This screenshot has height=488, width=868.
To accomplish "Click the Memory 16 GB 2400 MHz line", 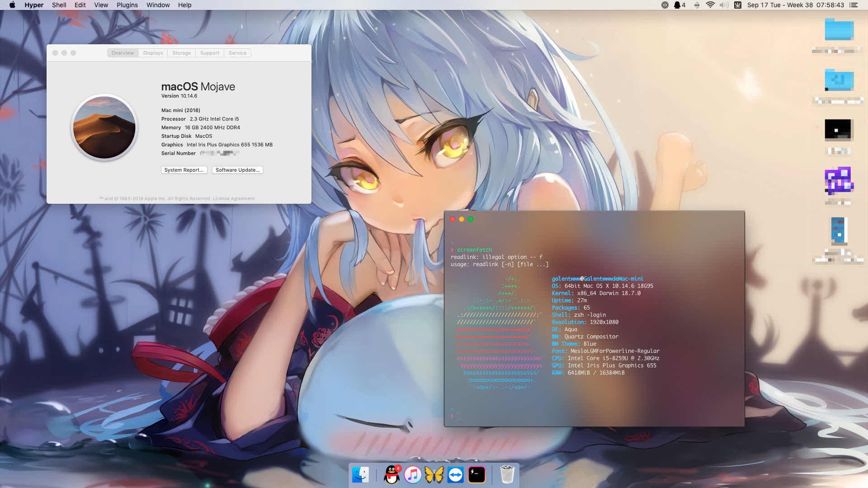I will [200, 127].
